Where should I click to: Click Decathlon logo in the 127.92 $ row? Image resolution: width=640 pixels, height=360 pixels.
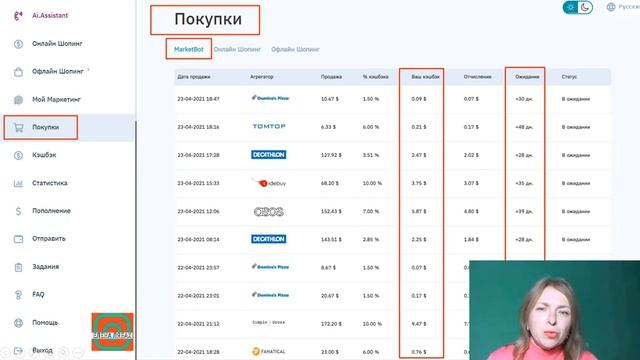pos(268,155)
